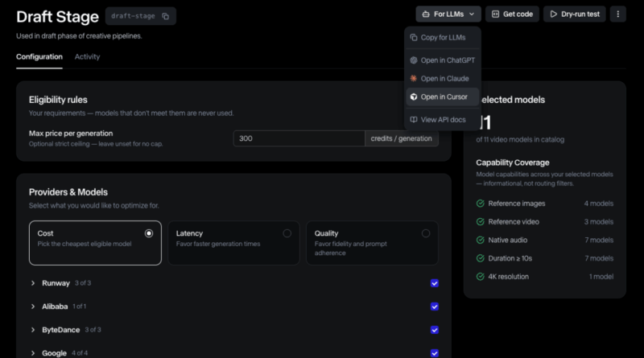Click the code icon in Get code button

pos(496,14)
